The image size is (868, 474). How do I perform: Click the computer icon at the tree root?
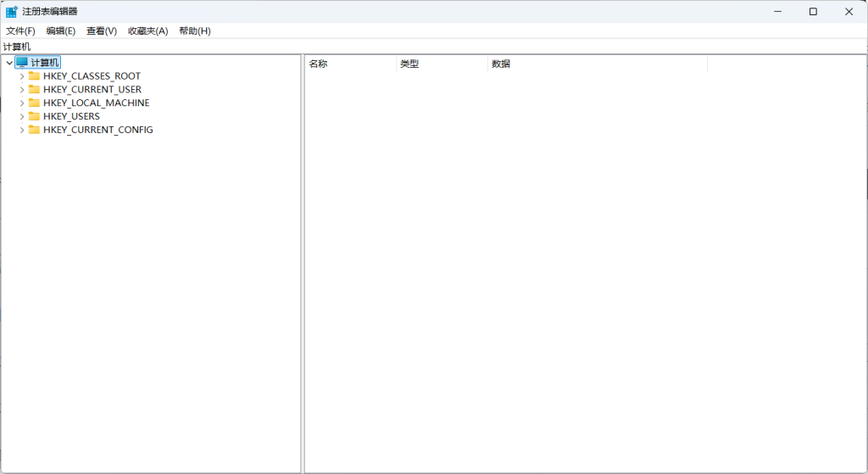[22, 62]
